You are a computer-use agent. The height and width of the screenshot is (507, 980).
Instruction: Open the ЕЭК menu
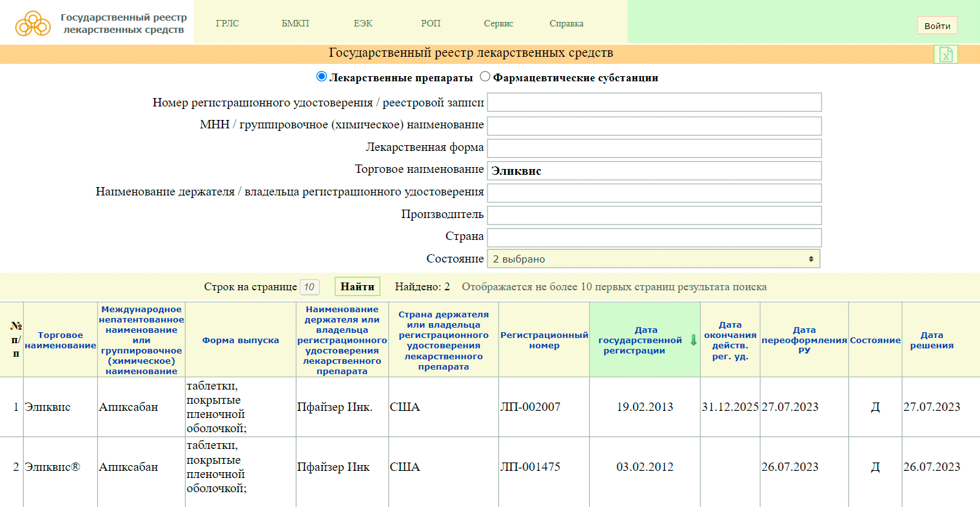(363, 23)
